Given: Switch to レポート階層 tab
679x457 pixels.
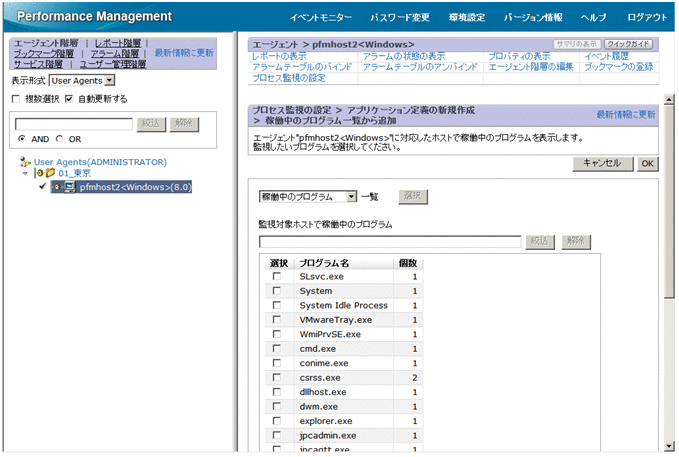Looking at the screenshot, I should pyautogui.click(x=118, y=43).
